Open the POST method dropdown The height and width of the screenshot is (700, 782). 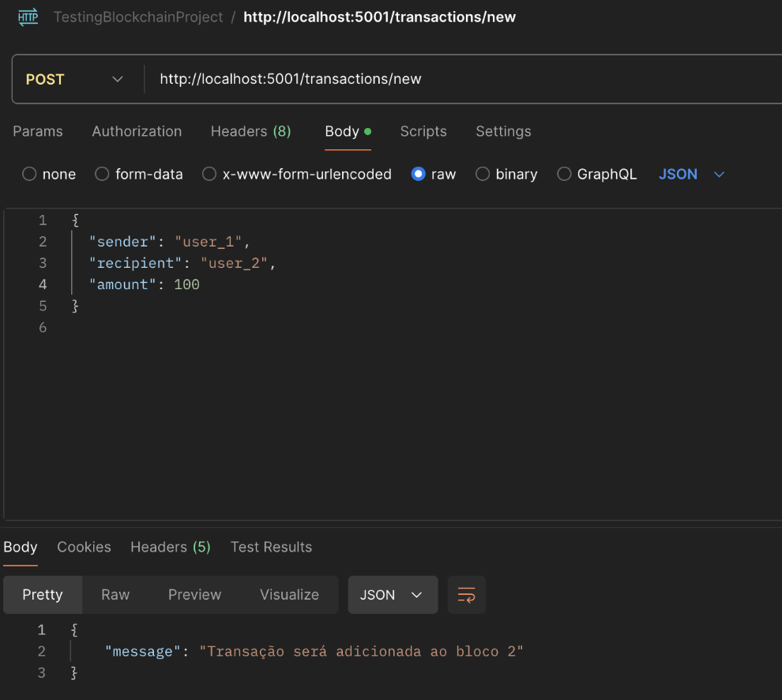point(75,79)
